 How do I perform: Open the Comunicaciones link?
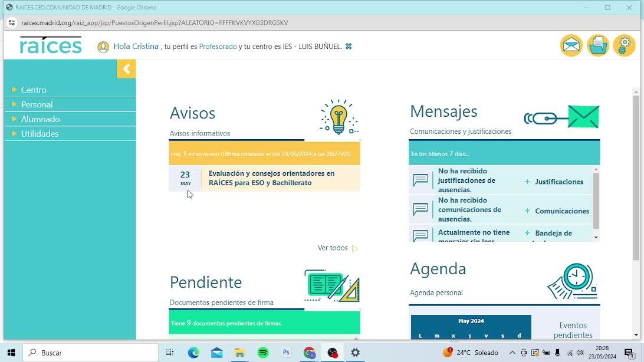point(562,211)
